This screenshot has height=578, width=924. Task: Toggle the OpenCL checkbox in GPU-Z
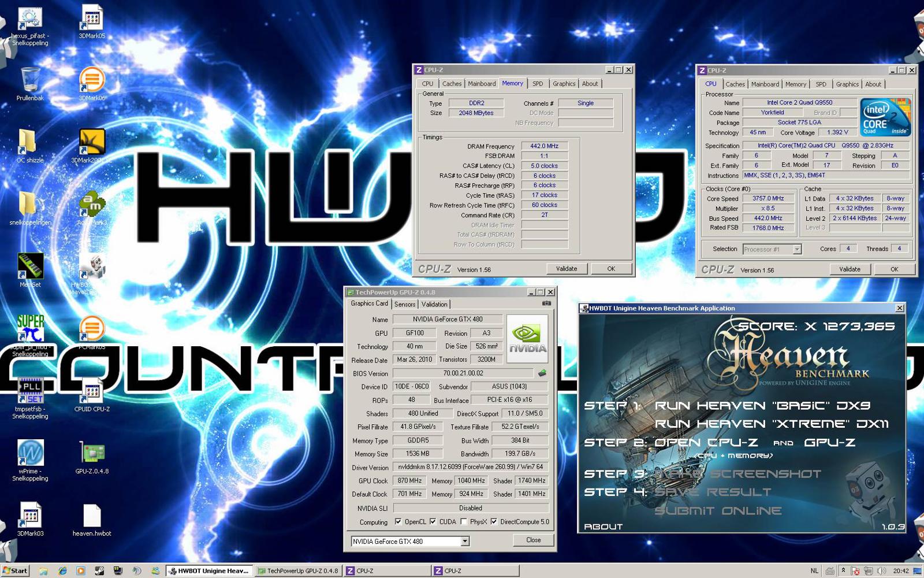(x=398, y=521)
